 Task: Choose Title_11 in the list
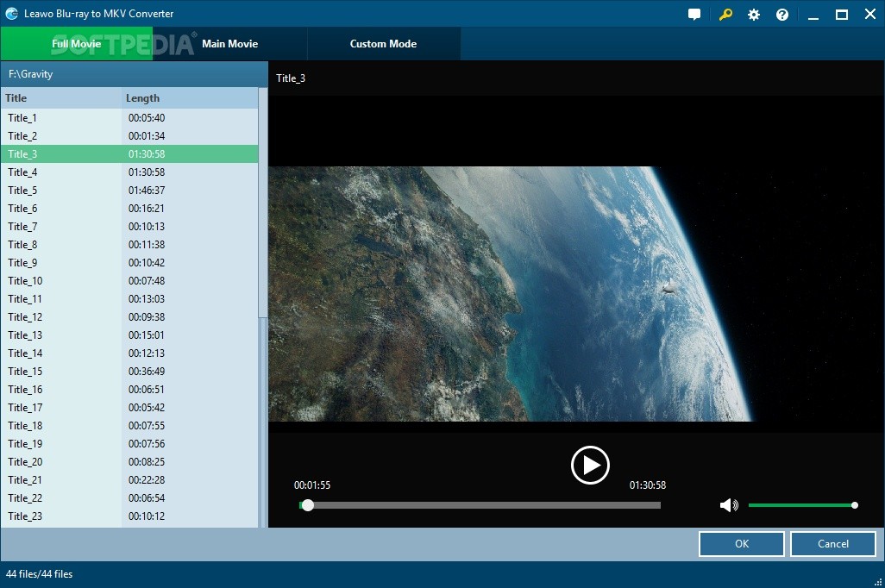point(129,298)
